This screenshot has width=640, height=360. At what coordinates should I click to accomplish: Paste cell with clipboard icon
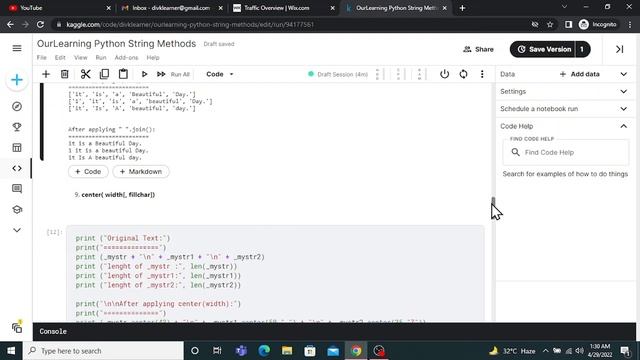[123, 74]
